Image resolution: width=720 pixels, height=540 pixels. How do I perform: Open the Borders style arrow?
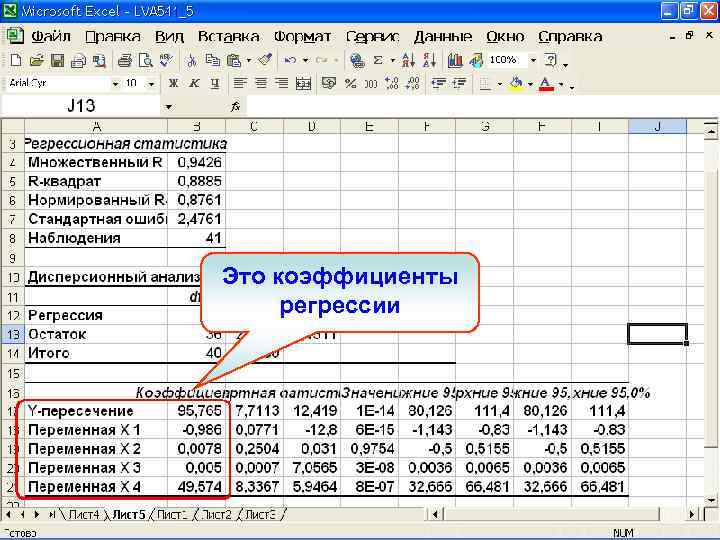coord(500,84)
